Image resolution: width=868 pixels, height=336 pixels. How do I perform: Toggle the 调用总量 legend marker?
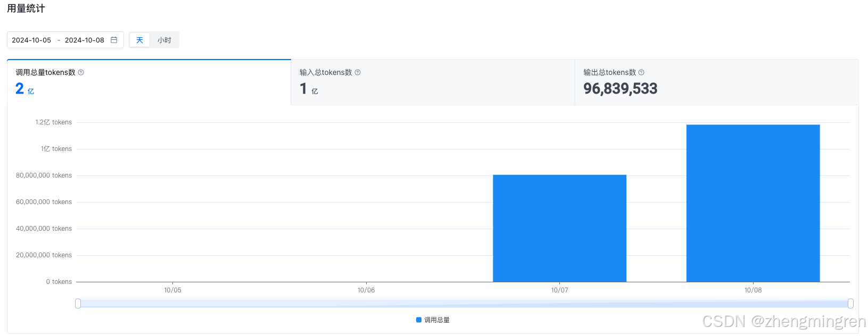(x=419, y=320)
